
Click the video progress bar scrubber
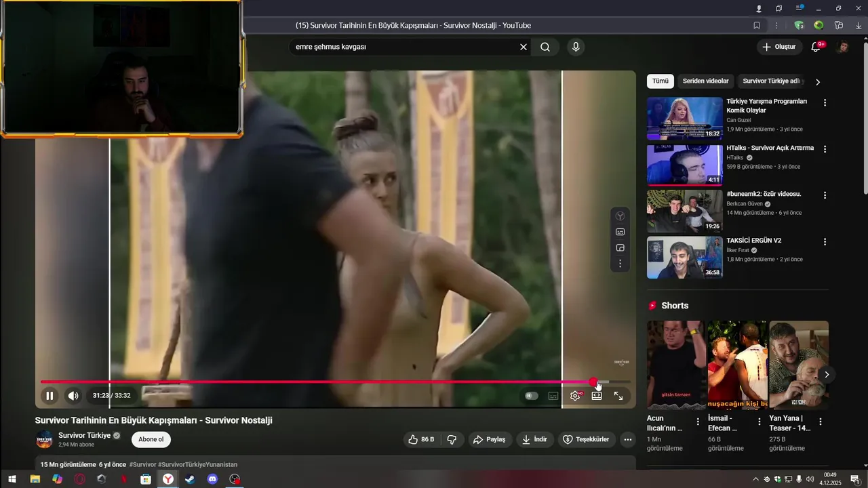(593, 382)
